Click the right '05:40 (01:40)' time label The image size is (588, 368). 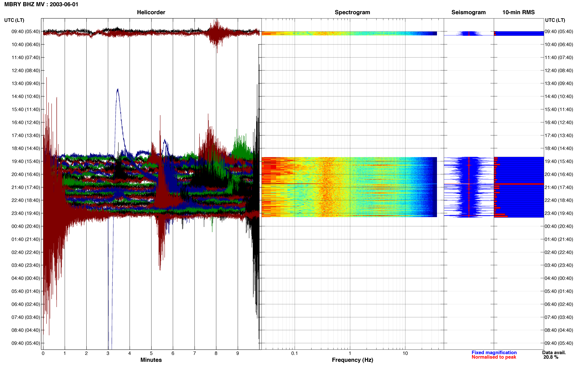pos(559,291)
